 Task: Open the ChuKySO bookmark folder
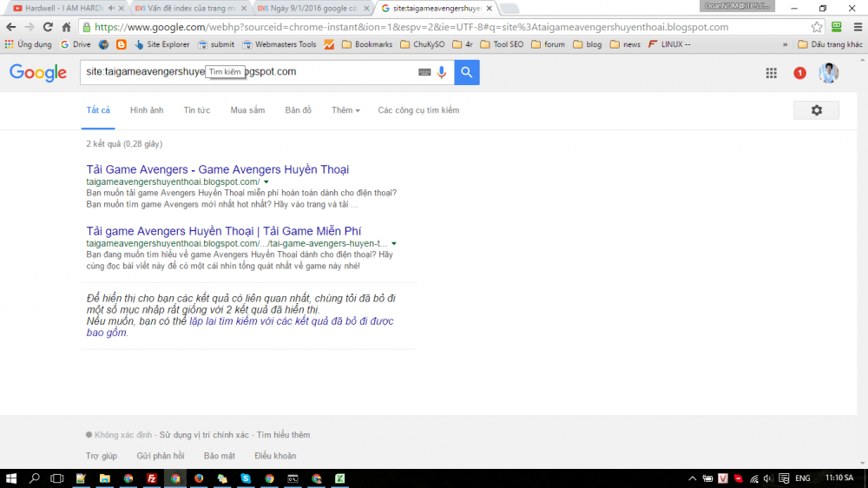pyautogui.click(x=423, y=44)
